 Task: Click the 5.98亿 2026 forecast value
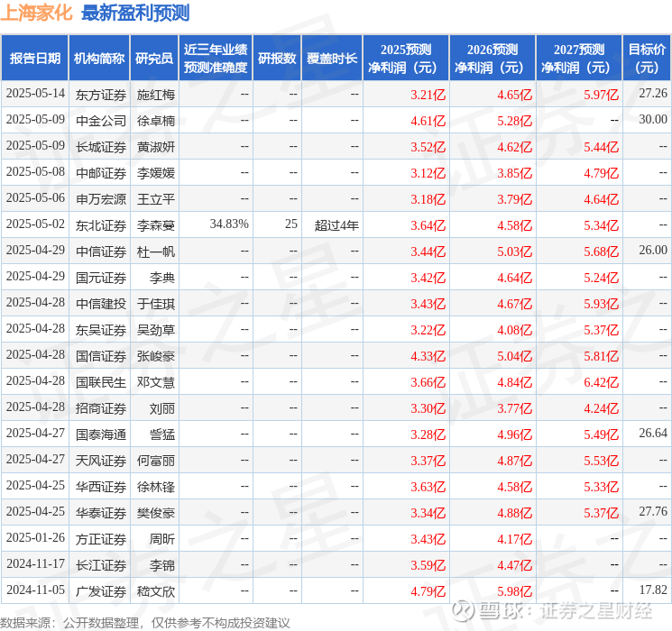(515, 591)
